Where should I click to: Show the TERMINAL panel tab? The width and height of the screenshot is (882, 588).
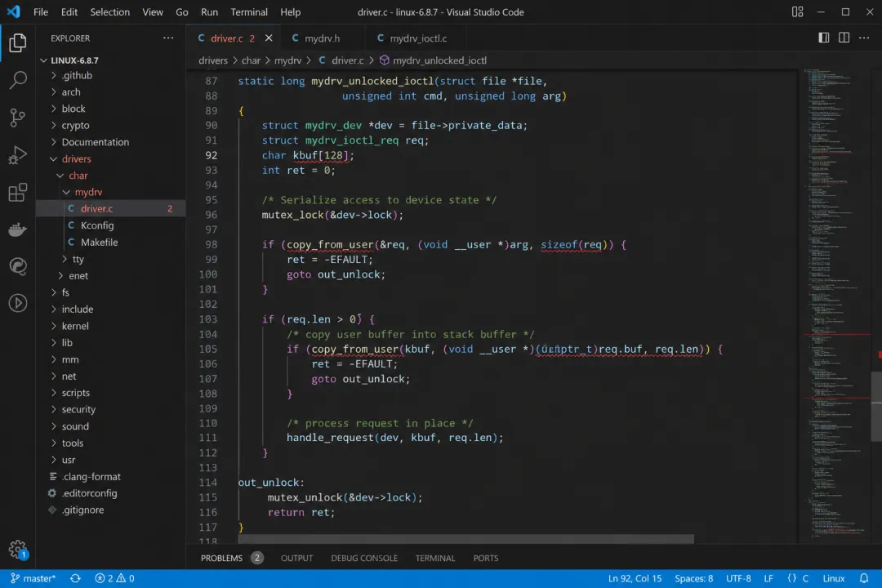(x=434, y=558)
